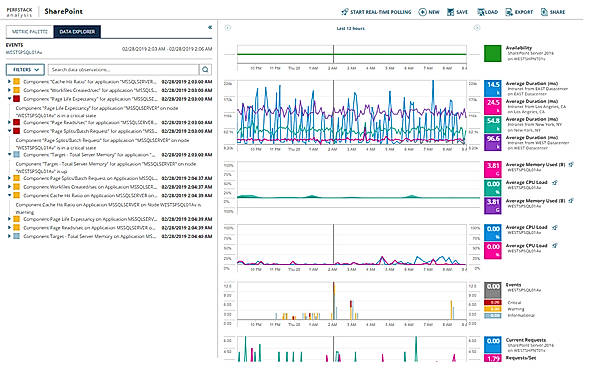This screenshot has width=589, height=368.
Task: Click the green 54.8 Average Duration swatch
Action: tap(492, 124)
